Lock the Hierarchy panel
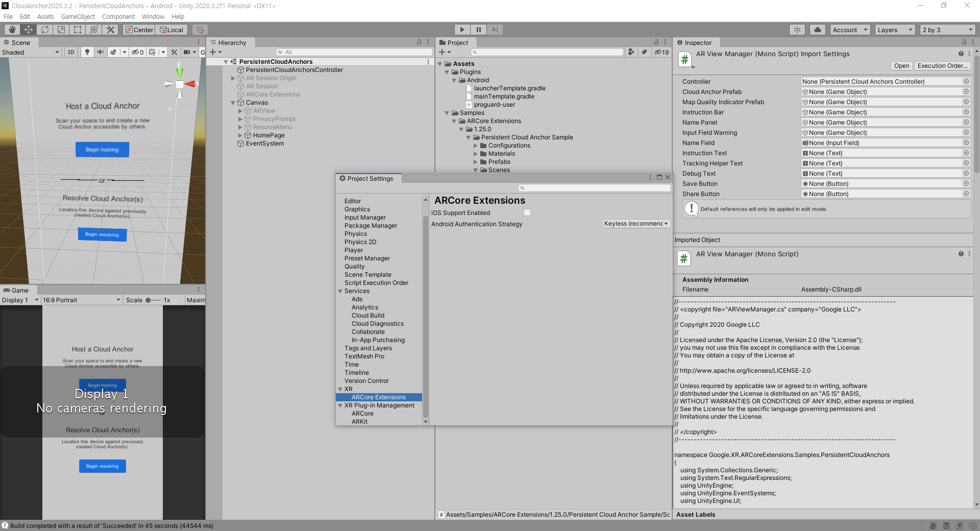This screenshot has height=531, width=980. point(419,42)
